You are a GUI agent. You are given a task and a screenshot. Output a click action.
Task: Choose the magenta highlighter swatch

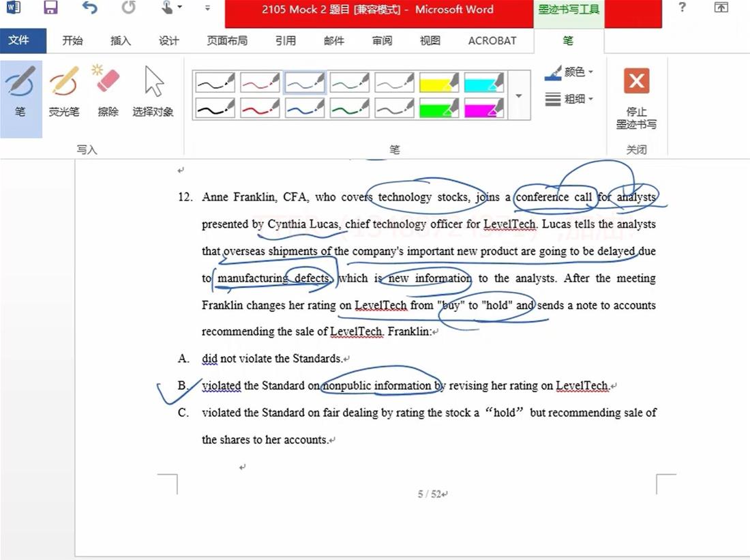pos(484,108)
